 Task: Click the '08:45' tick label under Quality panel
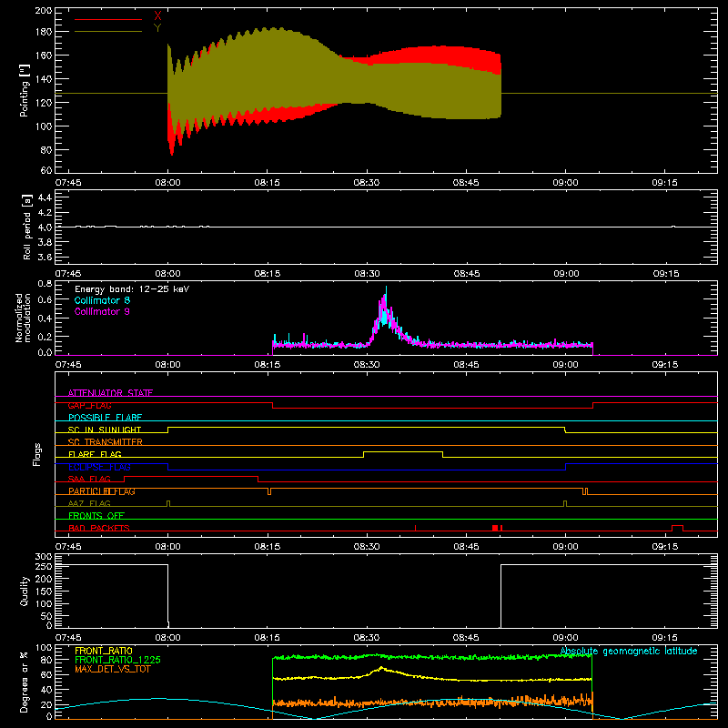pos(466,638)
